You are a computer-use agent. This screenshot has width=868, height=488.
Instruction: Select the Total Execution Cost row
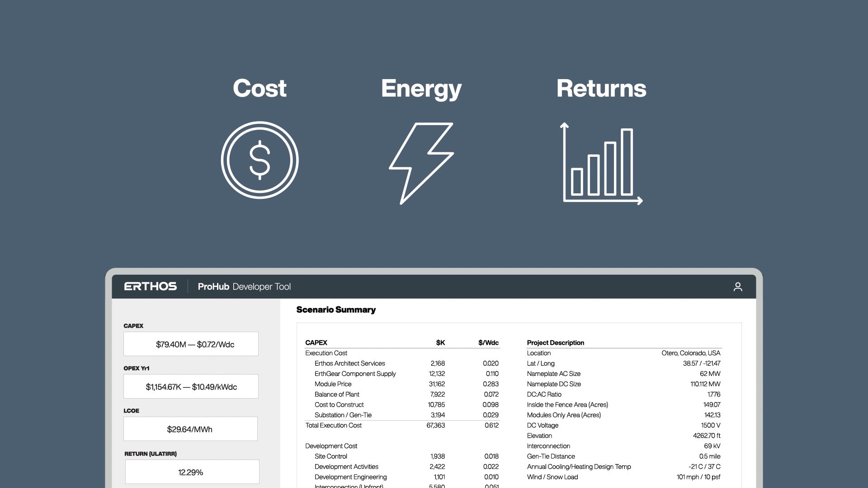[333, 425]
